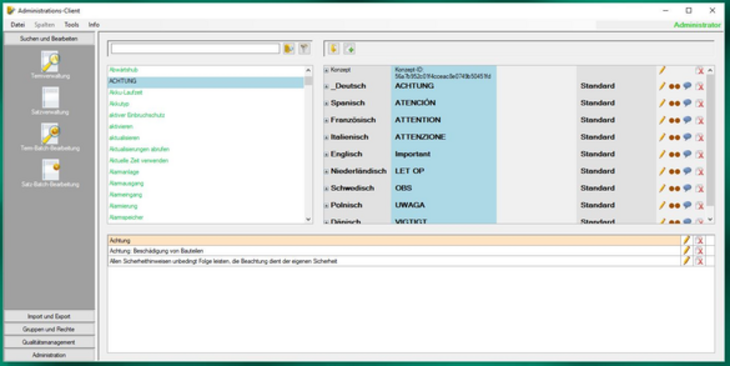Edit the Konzept row with pencil icon
Screen dimensions: 730x366
click(x=662, y=70)
